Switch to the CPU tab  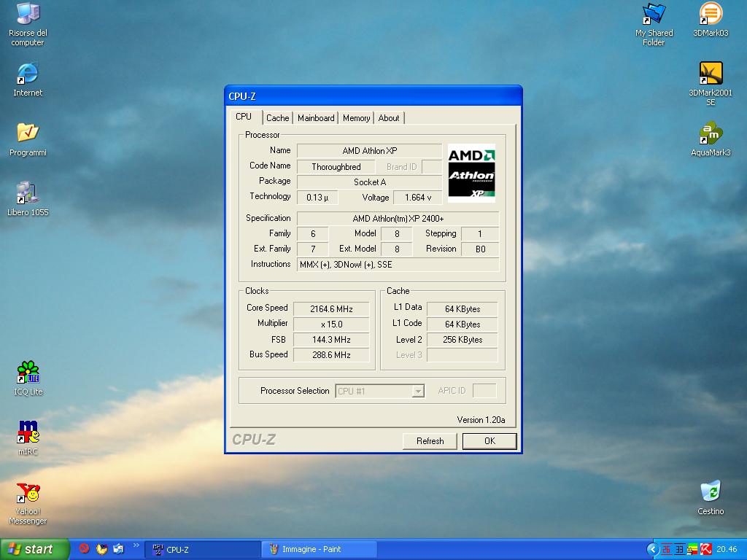(244, 117)
